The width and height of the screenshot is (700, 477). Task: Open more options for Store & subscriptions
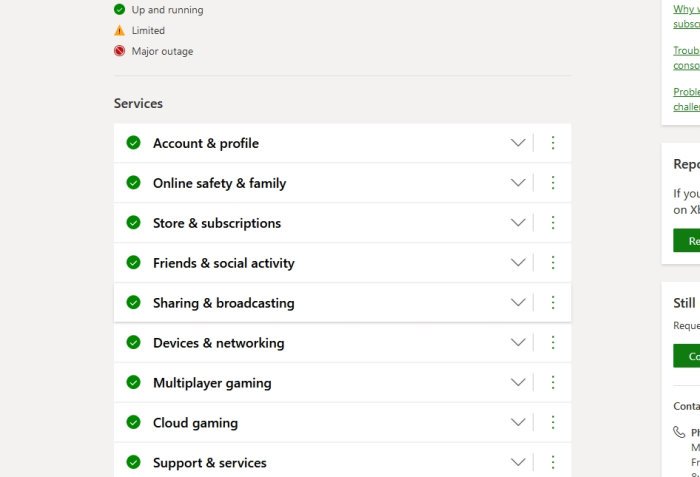pyautogui.click(x=553, y=223)
